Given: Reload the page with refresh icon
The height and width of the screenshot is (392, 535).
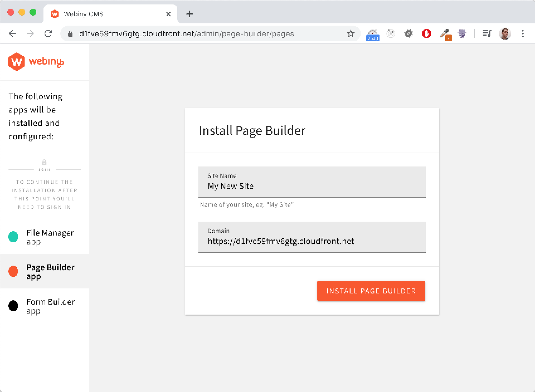Looking at the screenshot, I should pyautogui.click(x=48, y=34).
